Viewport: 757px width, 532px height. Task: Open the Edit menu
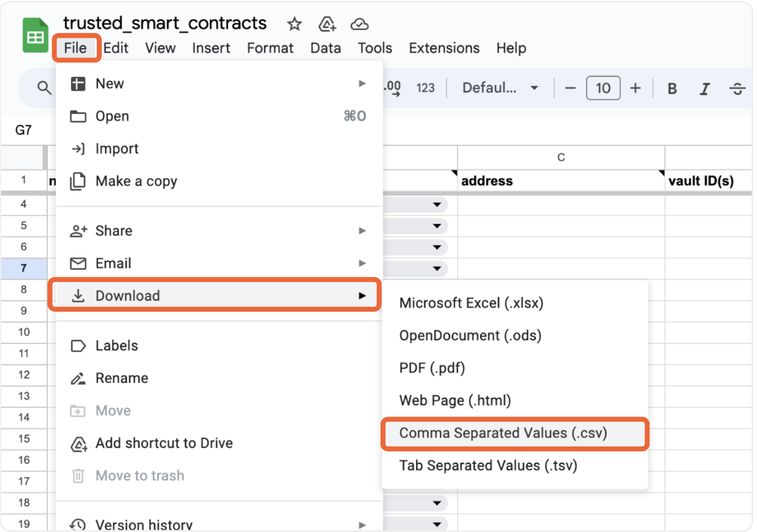pos(116,48)
